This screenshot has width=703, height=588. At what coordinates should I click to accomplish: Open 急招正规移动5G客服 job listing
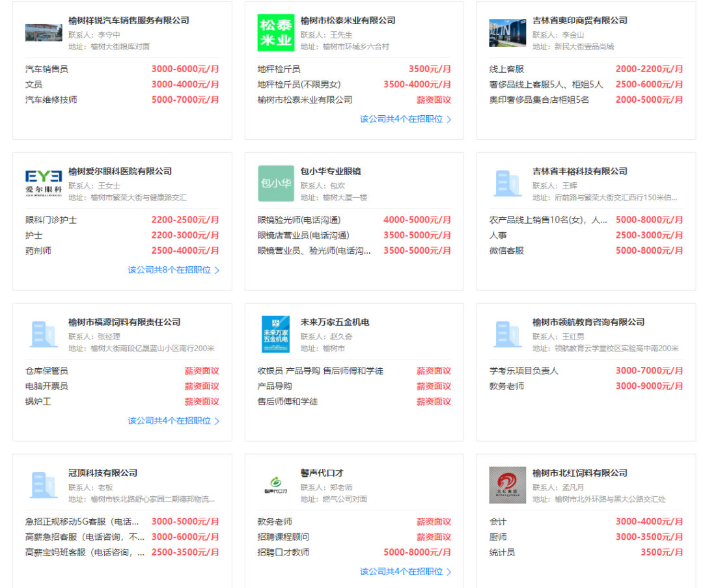click(82, 522)
